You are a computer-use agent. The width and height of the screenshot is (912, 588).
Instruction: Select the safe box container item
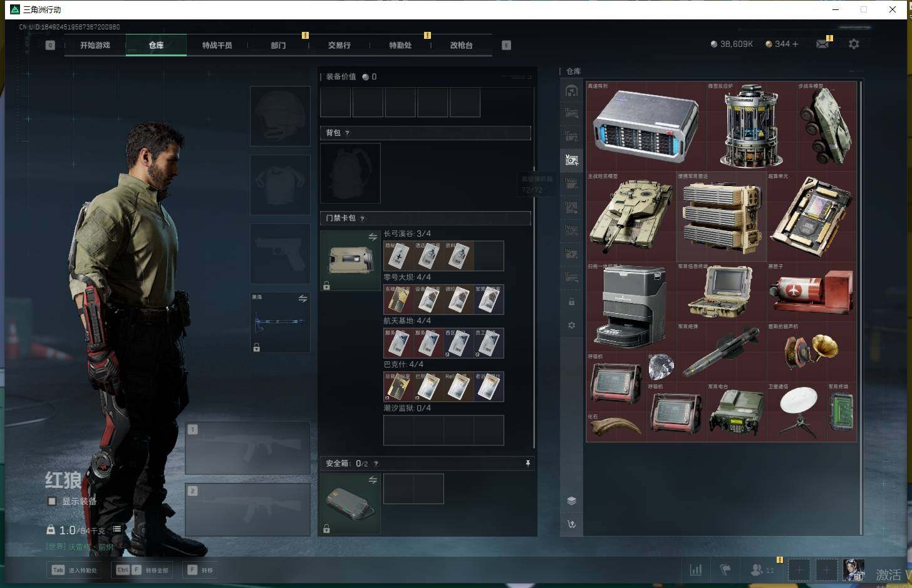tap(350, 503)
